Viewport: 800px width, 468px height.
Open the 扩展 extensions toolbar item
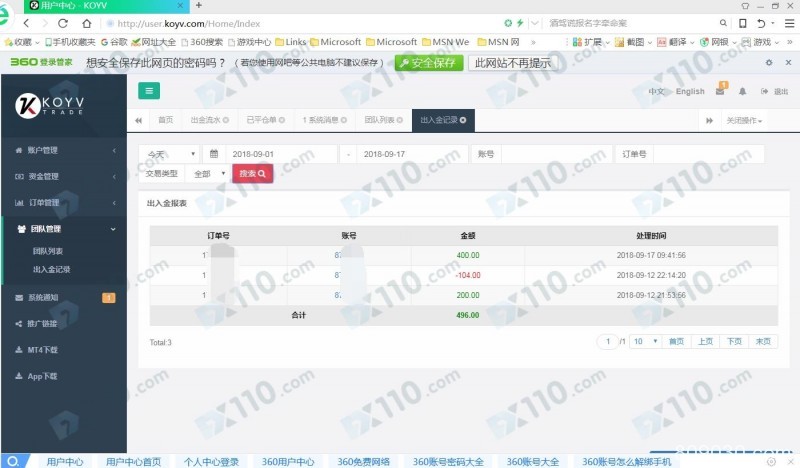point(591,42)
